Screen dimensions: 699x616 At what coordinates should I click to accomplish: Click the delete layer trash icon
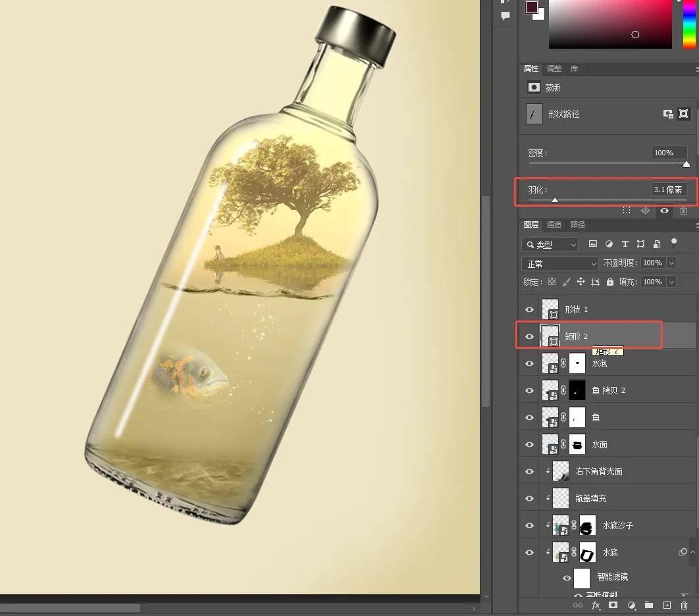pyautogui.click(x=684, y=605)
